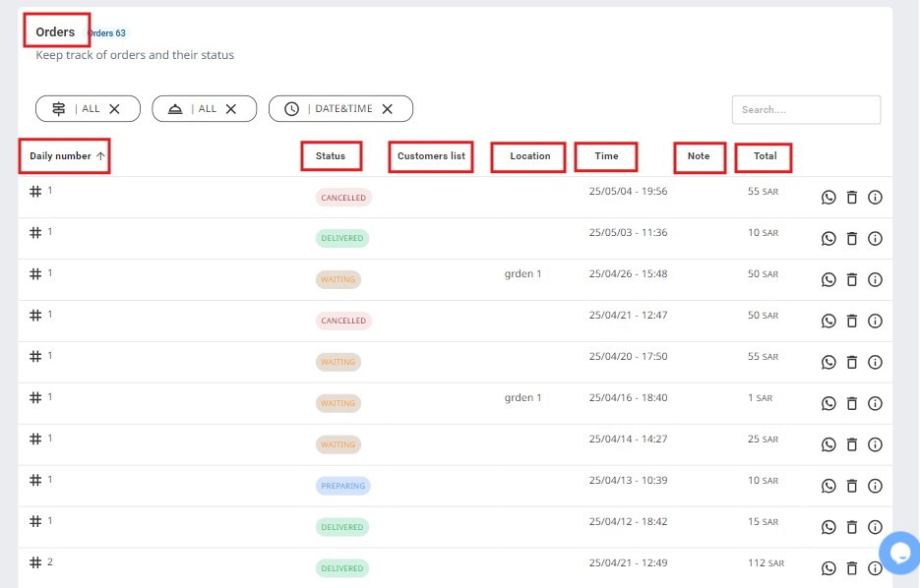
Task: Delete the PREPARING order from 25/04/13
Action: [x=852, y=486]
